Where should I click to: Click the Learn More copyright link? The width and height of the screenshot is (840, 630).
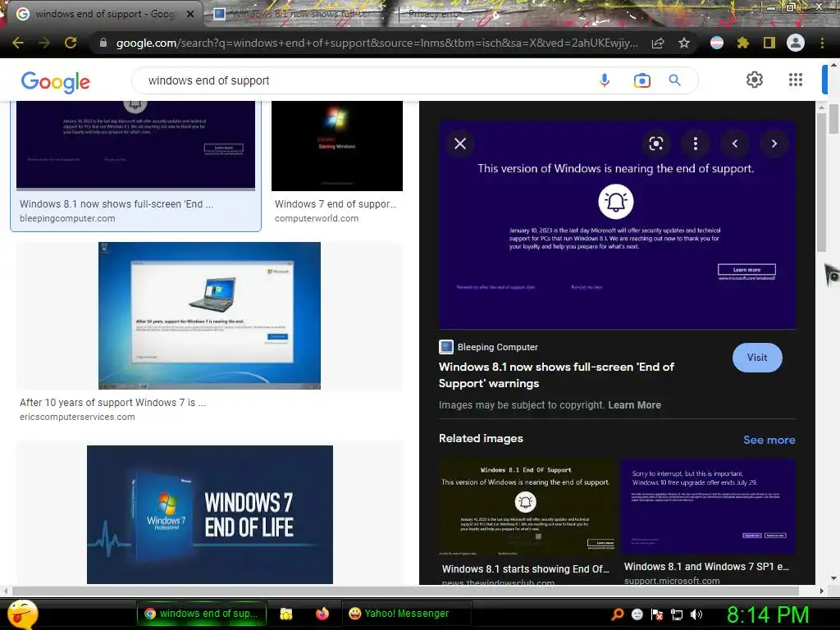(x=634, y=405)
